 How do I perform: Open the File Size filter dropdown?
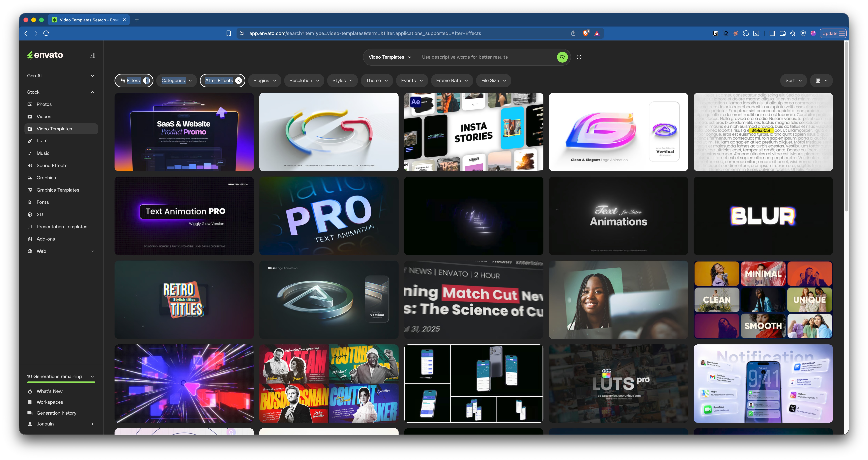point(493,81)
